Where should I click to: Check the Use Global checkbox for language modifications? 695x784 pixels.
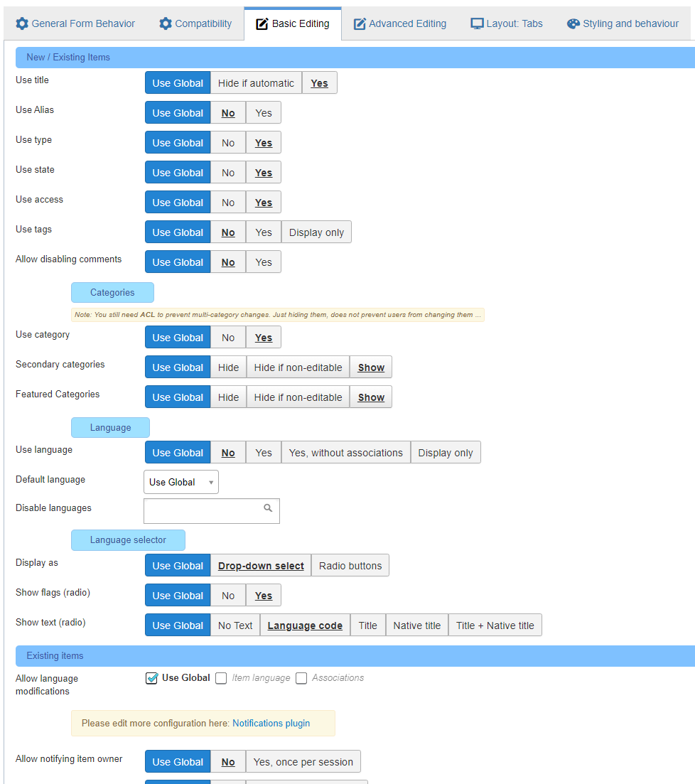151,678
